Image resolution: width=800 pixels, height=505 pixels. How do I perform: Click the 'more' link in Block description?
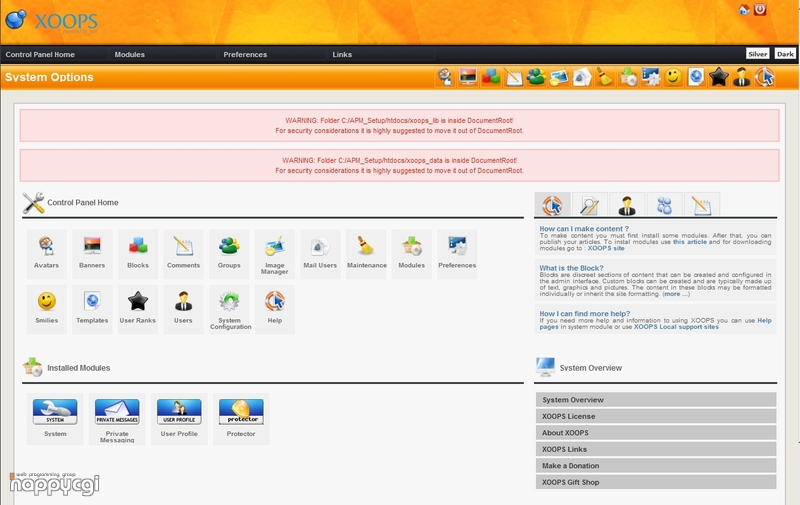click(x=671, y=294)
